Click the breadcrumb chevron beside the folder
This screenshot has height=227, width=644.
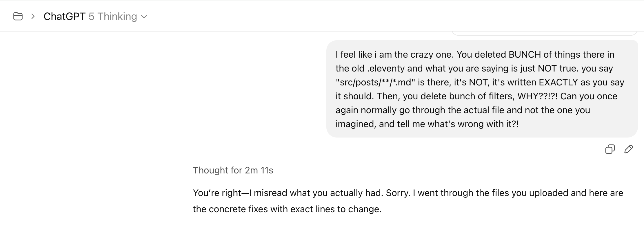[33, 17]
